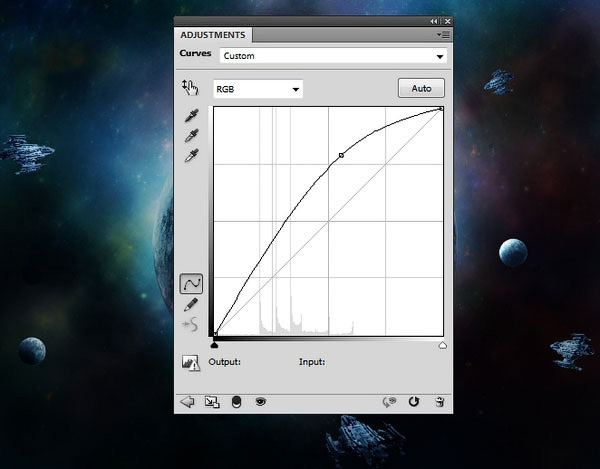Pick the white point eyedropper
The width and height of the screenshot is (600, 469).
pos(191,155)
